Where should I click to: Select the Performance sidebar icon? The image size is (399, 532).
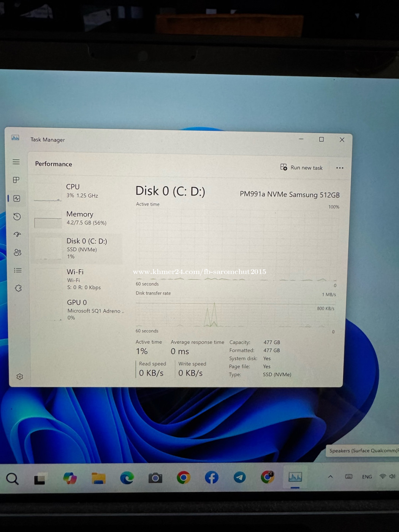[17, 198]
